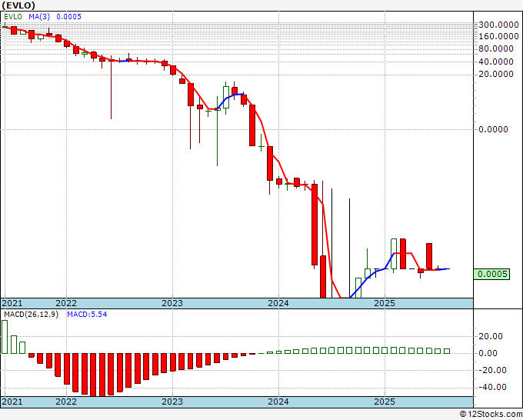
Task: Click the MA(3) legend label
Action: (38, 17)
